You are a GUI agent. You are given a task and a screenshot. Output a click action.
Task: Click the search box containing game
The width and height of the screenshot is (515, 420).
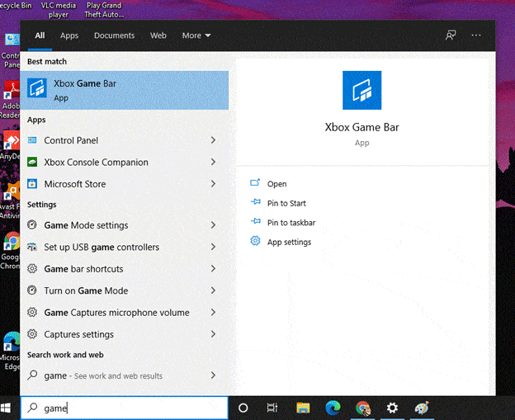coord(125,408)
